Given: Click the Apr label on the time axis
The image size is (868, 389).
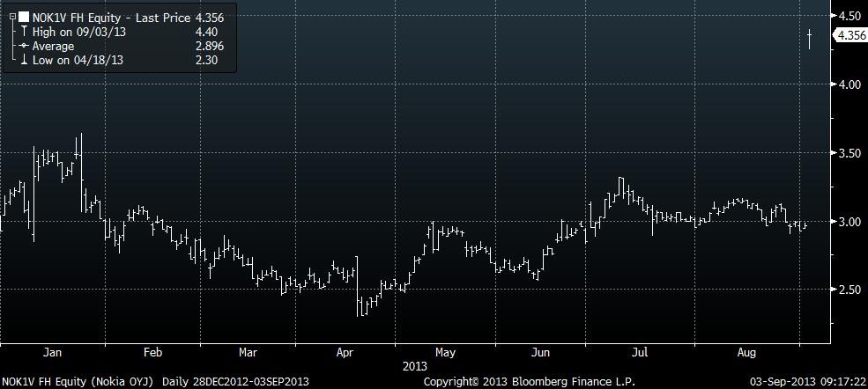Looking at the screenshot, I should (x=345, y=353).
